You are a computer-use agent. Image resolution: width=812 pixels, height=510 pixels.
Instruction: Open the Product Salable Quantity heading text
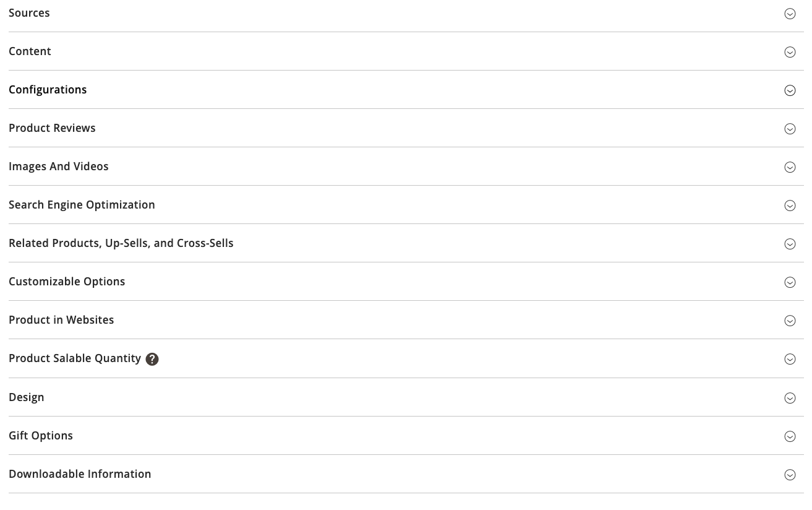click(x=75, y=358)
